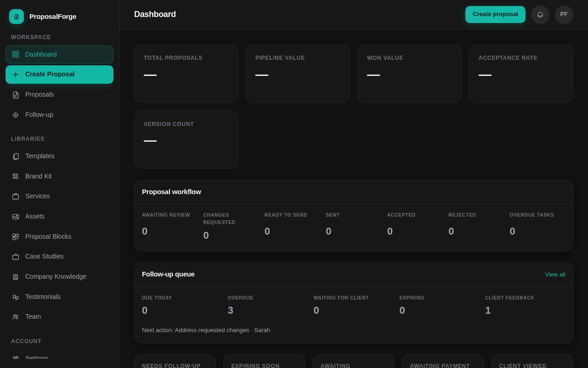Click Waiting for Client count
The image size is (588, 368).
click(316, 310)
